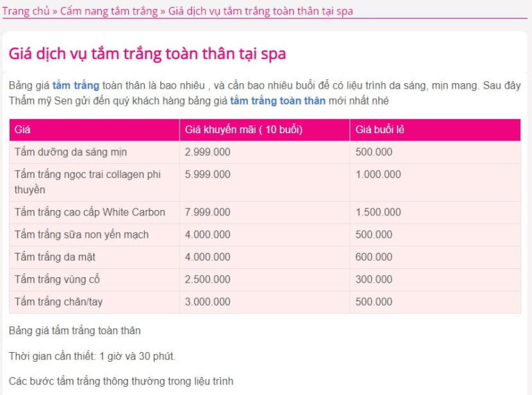The width and height of the screenshot is (532, 395).
Task: Click the pink page heading title
Action: coord(147,53)
